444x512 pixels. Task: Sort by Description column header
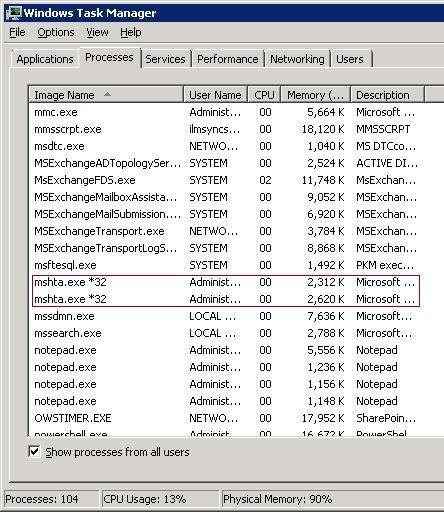point(387,95)
